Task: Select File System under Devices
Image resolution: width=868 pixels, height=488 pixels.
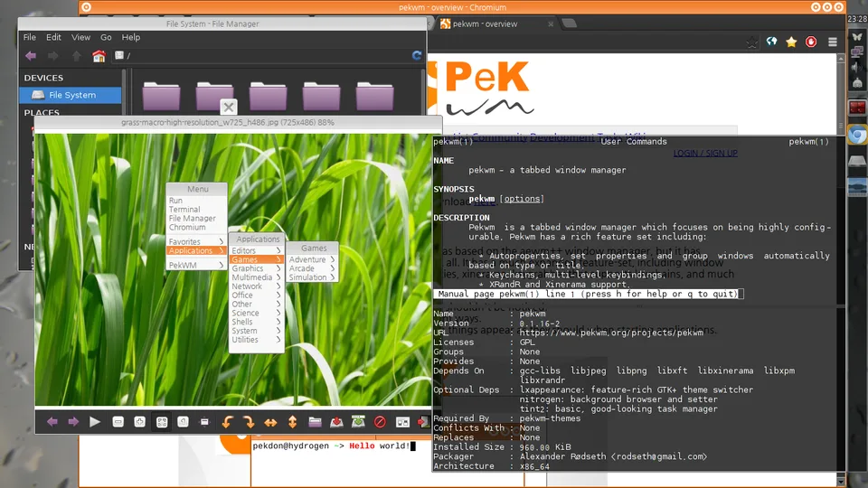Action: pyautogui.click(x=71, y=95)
